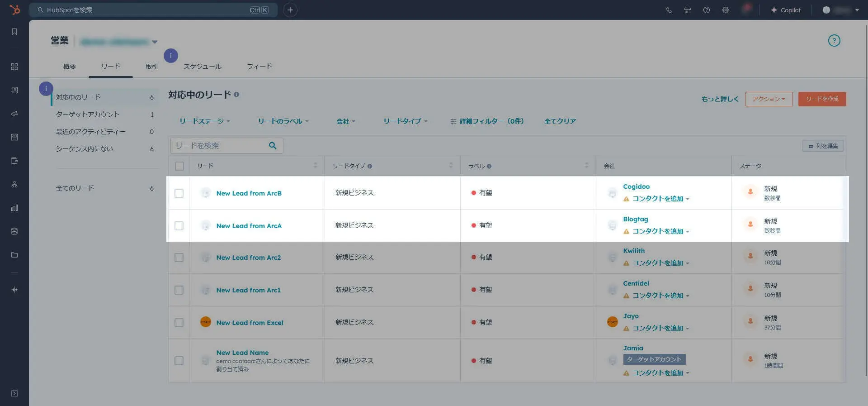The width and height of the screenshot is (868, 406).
Task: Click the help question mark in top bar
Action: click(x=706, y=10)
